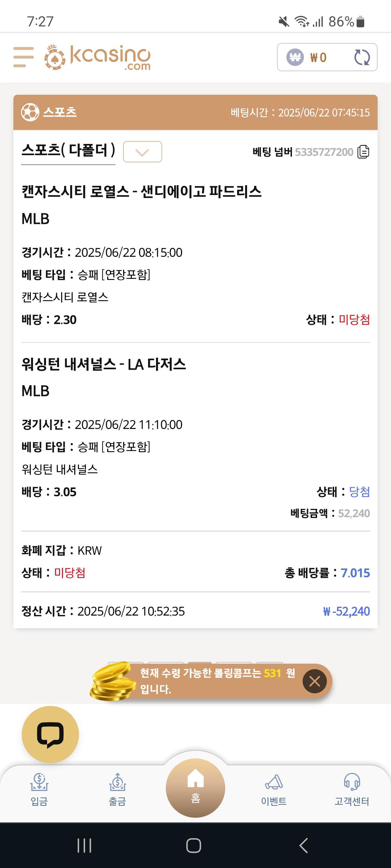The height and width of the screenshot is (868, 391).
Task: Tap the soccer ball sports icon
Action: pyautogui.click(x=30, y=112)
